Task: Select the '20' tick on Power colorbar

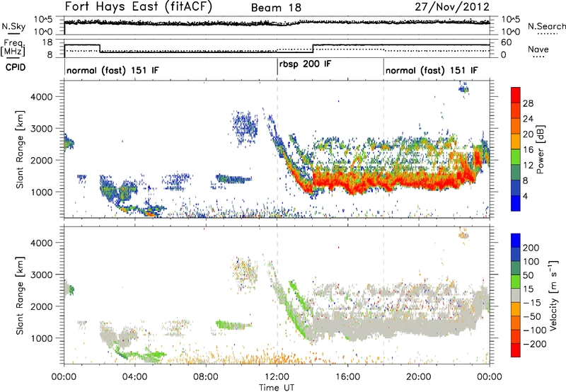Action: click(x=528, y=134)
